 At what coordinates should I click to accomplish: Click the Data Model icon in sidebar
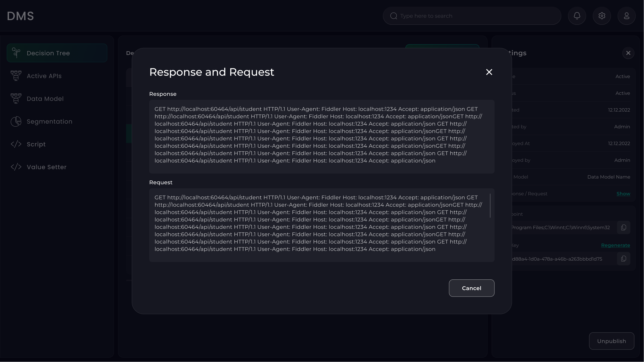[16, 98]
